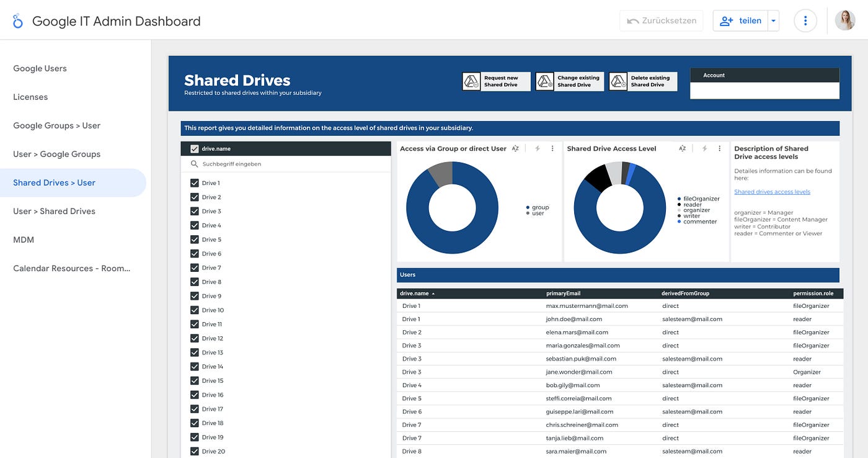Click Request new Shared Drive button
Screen dimensions: 868x458
coord(497,81)
